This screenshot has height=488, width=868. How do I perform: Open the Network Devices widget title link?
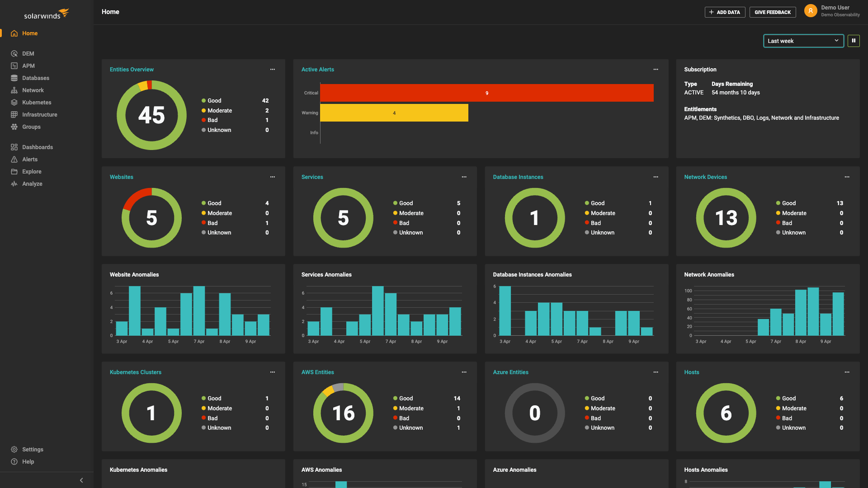point(705,177)
